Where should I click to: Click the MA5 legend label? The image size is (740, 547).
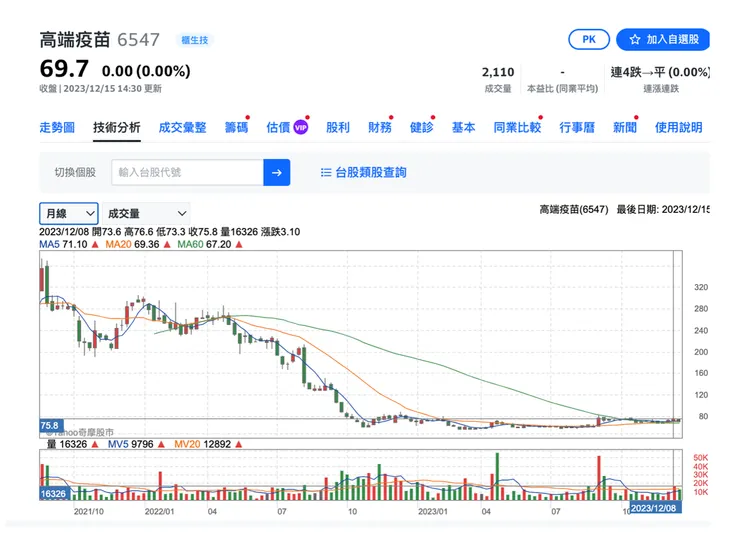pyautogui.click(x=49, y=244)
